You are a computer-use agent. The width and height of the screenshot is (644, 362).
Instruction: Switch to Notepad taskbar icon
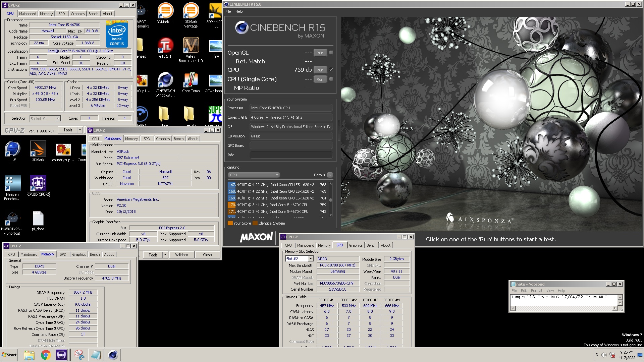96,355
